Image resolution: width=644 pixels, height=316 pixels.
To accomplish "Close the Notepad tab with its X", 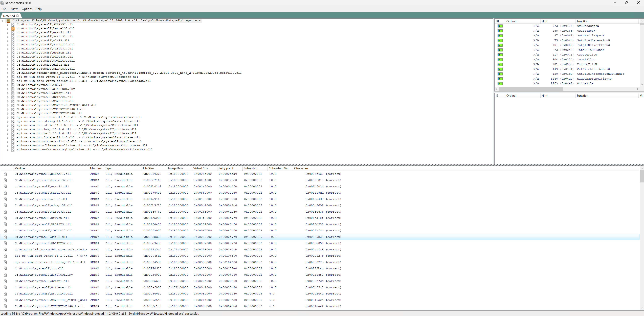I will pyautogui.click(x=17, y=16).
